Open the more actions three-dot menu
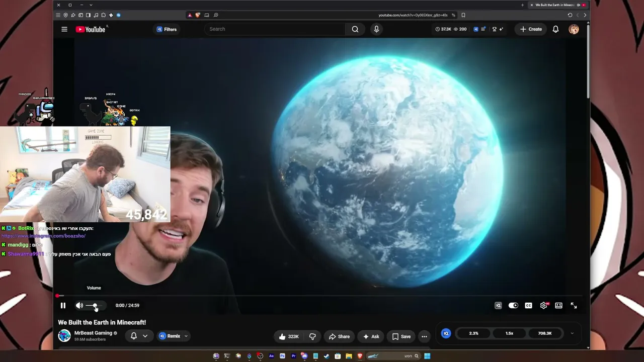 coord(424,336)
